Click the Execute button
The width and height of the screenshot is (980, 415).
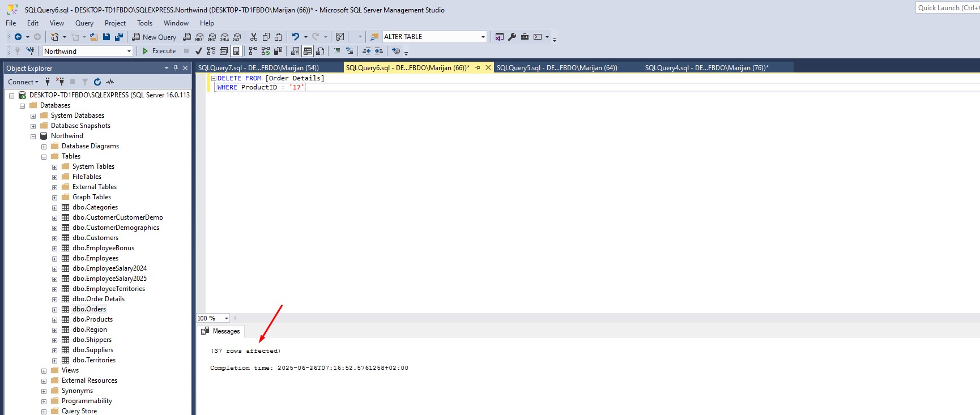(159, 51)
